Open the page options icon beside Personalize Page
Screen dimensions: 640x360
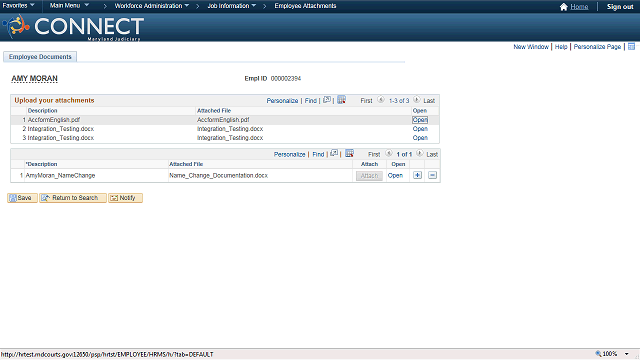click(631, 47)
